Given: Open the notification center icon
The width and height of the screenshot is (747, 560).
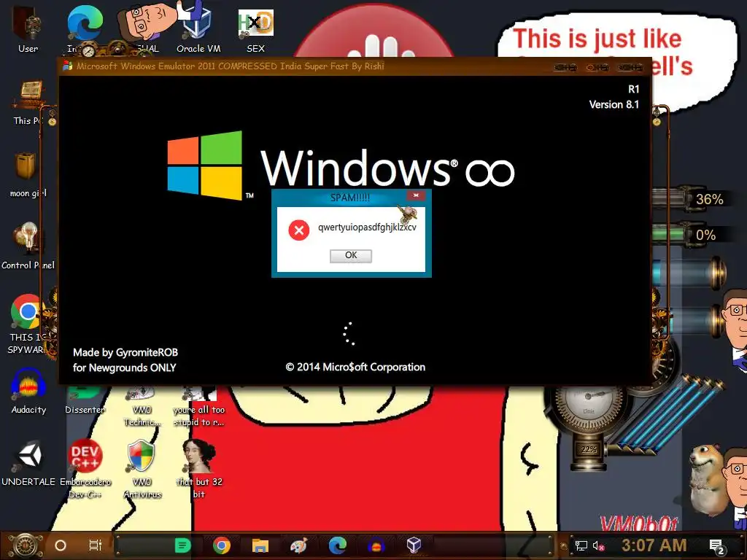Looking at the screenshot, I should click(717, 546).
